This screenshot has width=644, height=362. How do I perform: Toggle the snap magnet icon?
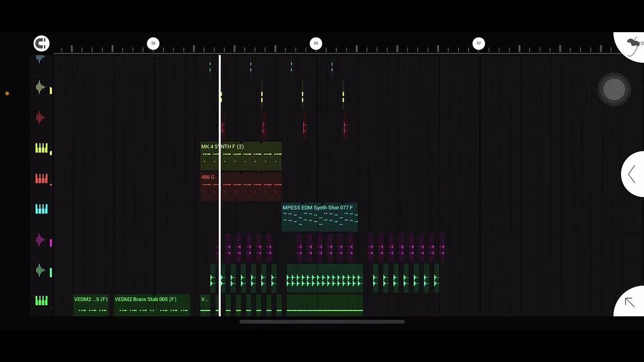42,43
